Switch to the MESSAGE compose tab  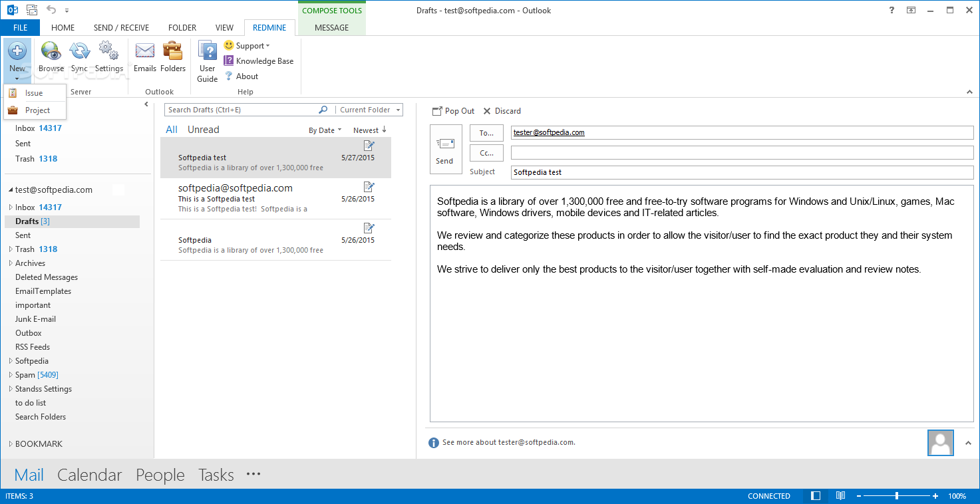point(331,28)
